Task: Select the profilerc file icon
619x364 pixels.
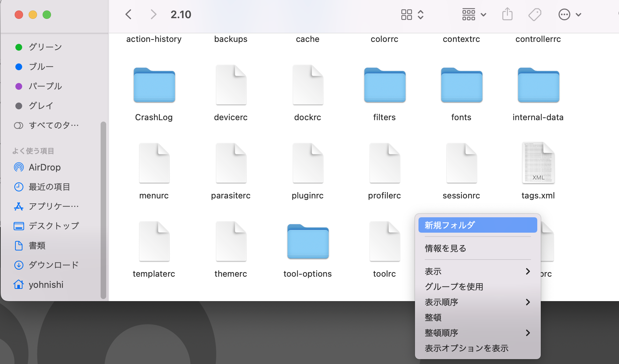Action: pos(385,163)
